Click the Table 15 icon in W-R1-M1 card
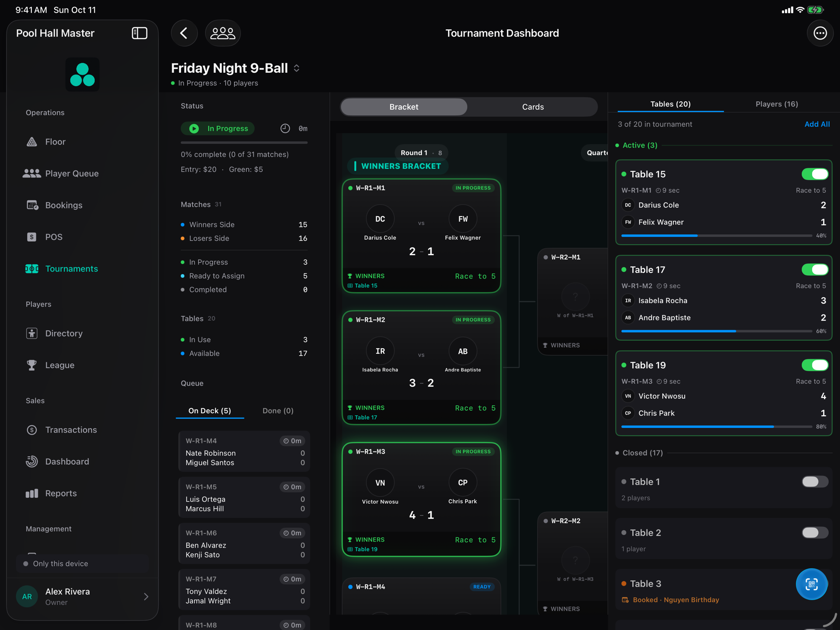Screen dimensions: 840x630 [350, 286]
